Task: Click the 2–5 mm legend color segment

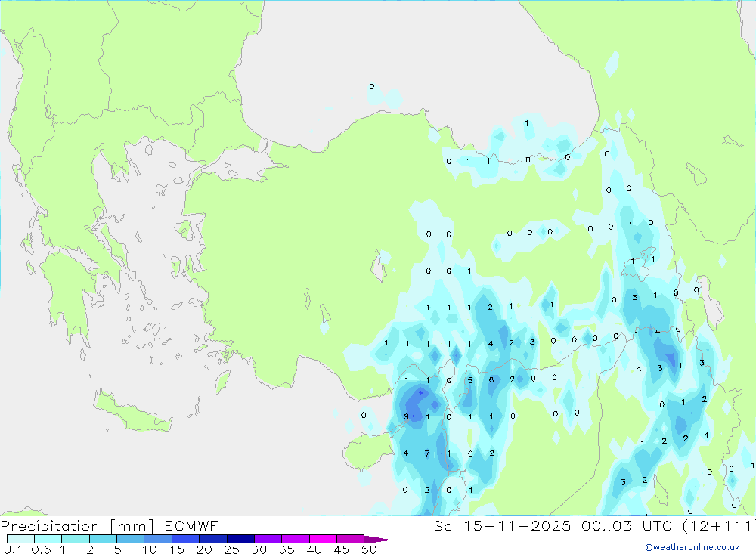Action: point(103,539)
